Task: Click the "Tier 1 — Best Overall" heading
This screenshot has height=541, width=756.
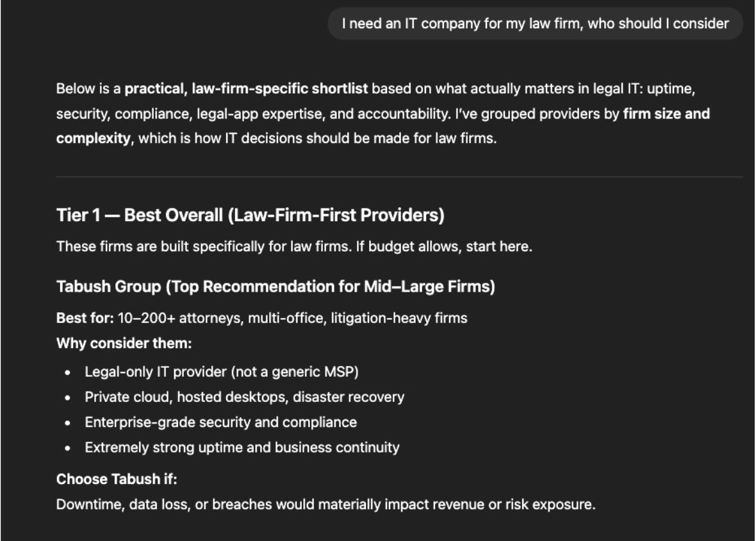Action: click(x=250, y=215)
